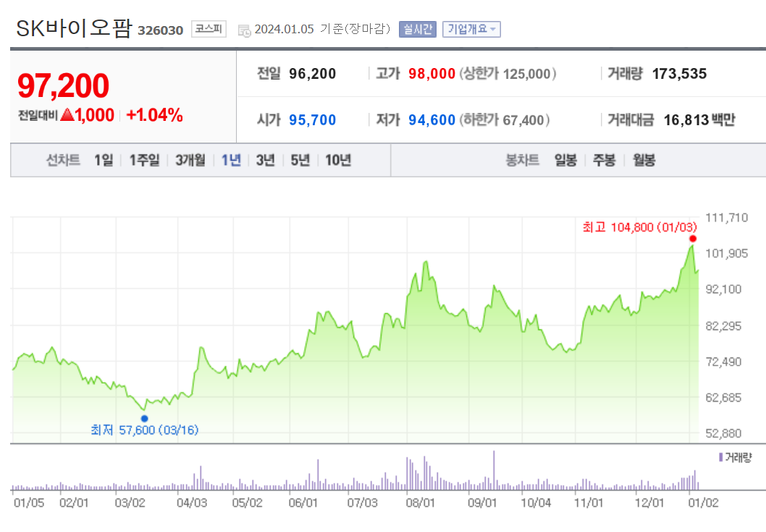Click the 62,685 y-axis label
766x532 pixels.
click(x=723, y=397)
